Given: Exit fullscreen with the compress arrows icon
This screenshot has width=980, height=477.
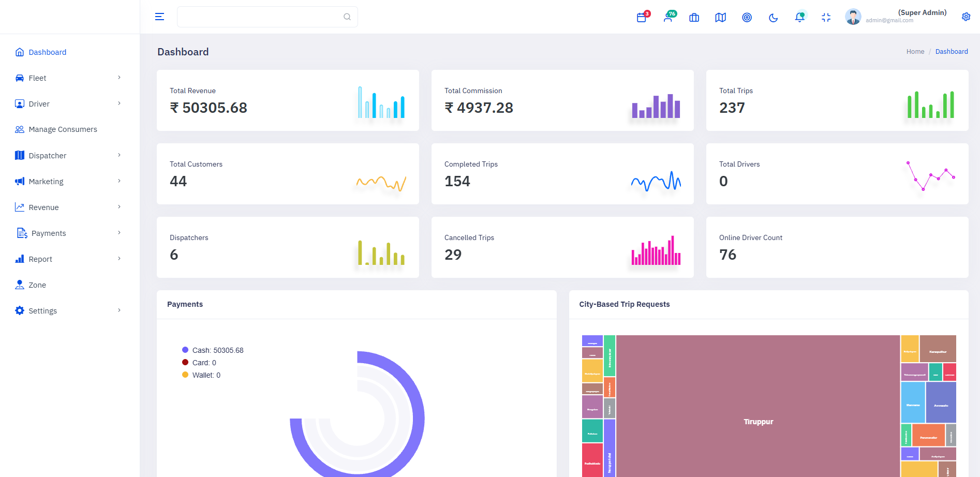Looking at the screenshot, I should [826, 18].
